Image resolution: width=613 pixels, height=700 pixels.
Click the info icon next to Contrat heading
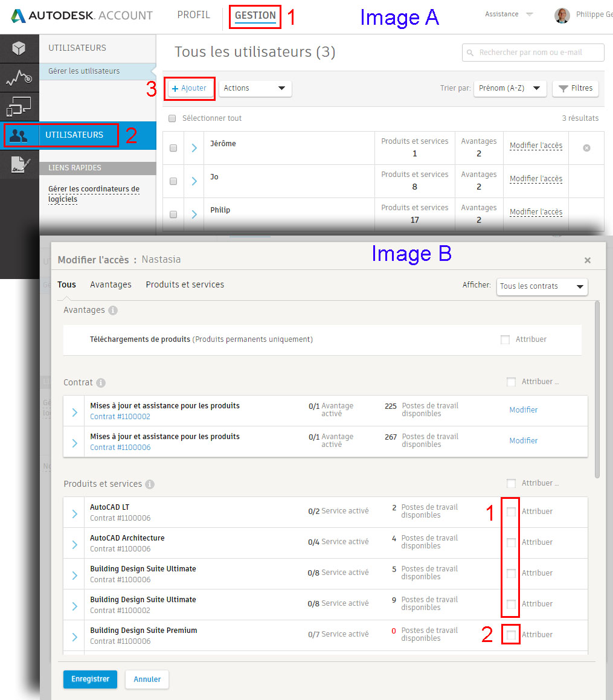pyautogui.click(x=101, y=382)
